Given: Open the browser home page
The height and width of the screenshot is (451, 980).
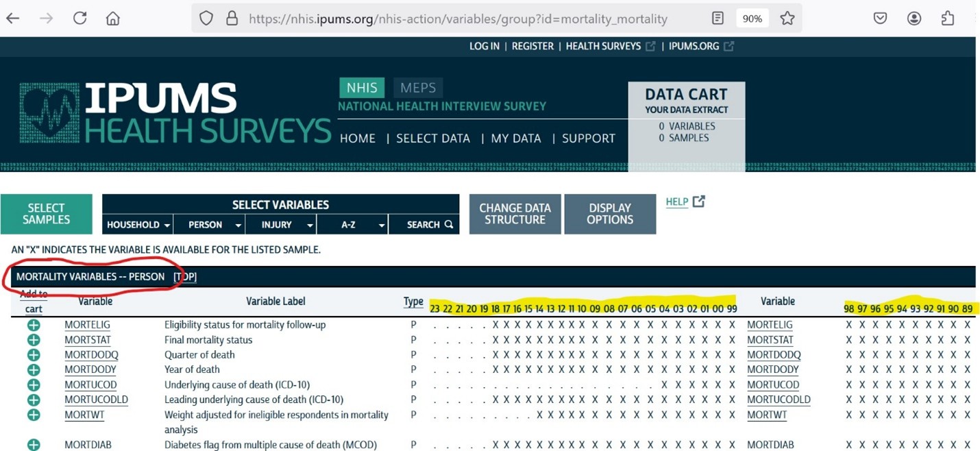Looking at the screenshot, I should click(x=113, y=19).
